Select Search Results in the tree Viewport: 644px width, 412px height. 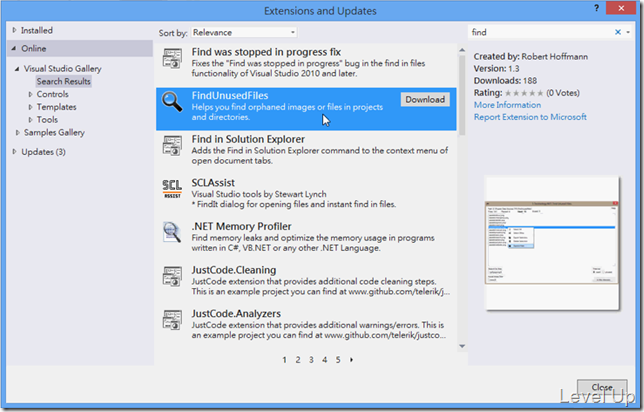(x=63, y=81)
